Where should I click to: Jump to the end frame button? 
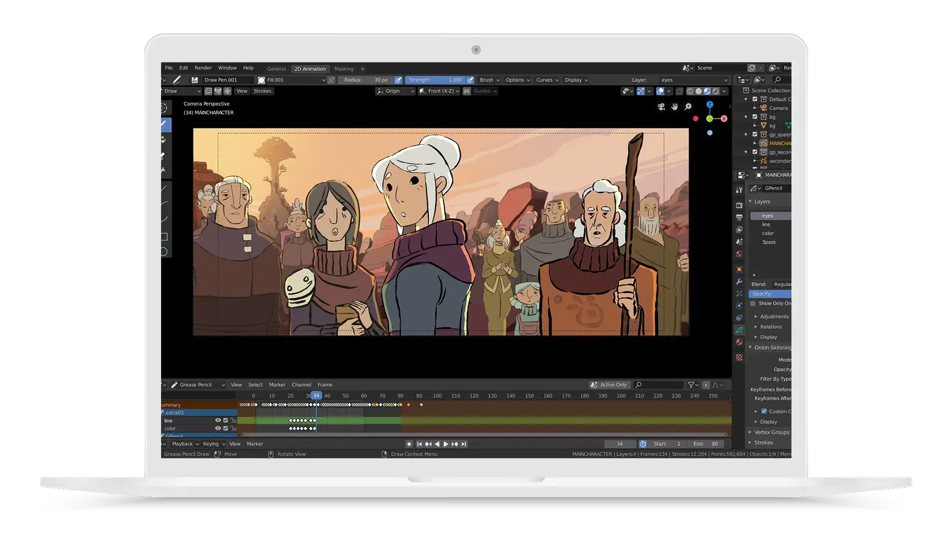(464, 444)
